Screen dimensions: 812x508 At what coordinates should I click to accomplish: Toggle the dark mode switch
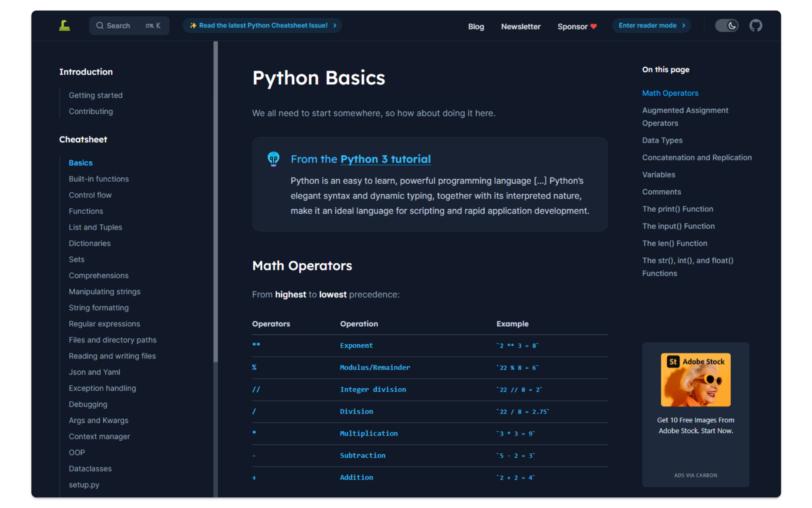pyautogui.click(x=726, y=26)
